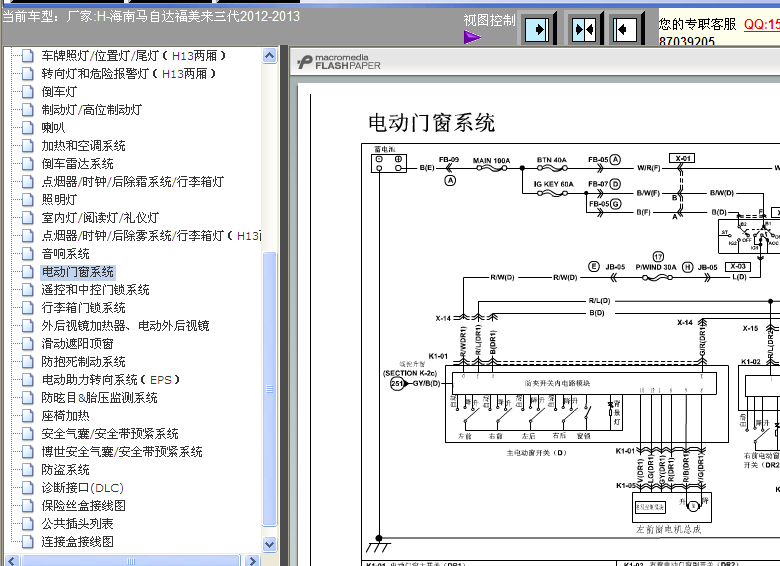Click the document icon beside 遥控和中控门锁系统
Image resolution: width=780 pixels, height=566 pixels.
[28, 289]
